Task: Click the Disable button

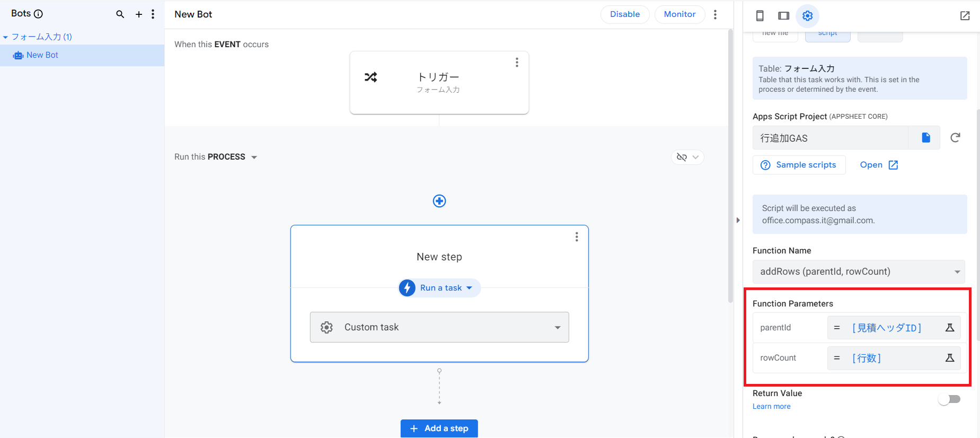Action: pyautogui.click(x=624, y=14)
